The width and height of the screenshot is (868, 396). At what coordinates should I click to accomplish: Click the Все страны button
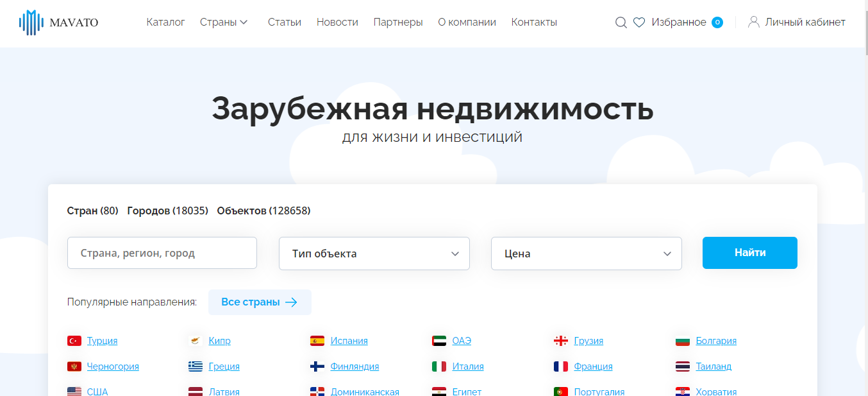[x=260, y=302]
